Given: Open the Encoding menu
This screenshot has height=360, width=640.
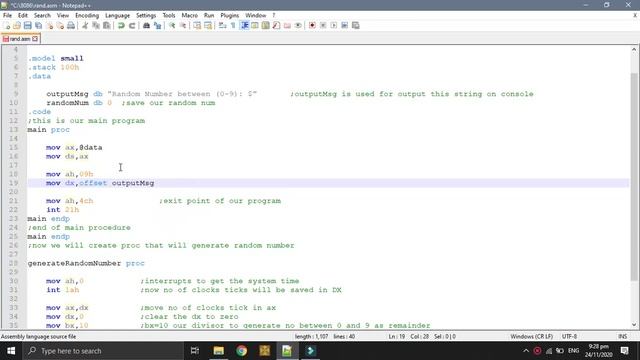Looking at the screenshot, I should pyautogui.click(x=87, y=16).
